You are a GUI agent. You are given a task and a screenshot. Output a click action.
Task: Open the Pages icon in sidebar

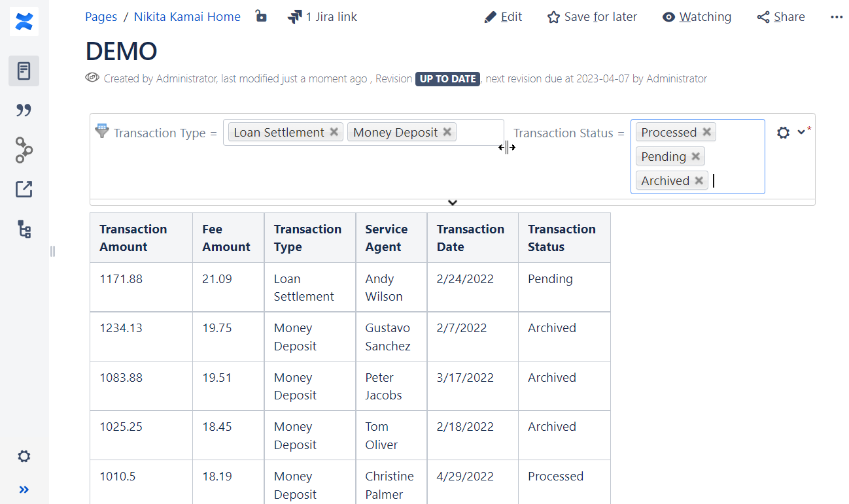click(x=24, y=71)
